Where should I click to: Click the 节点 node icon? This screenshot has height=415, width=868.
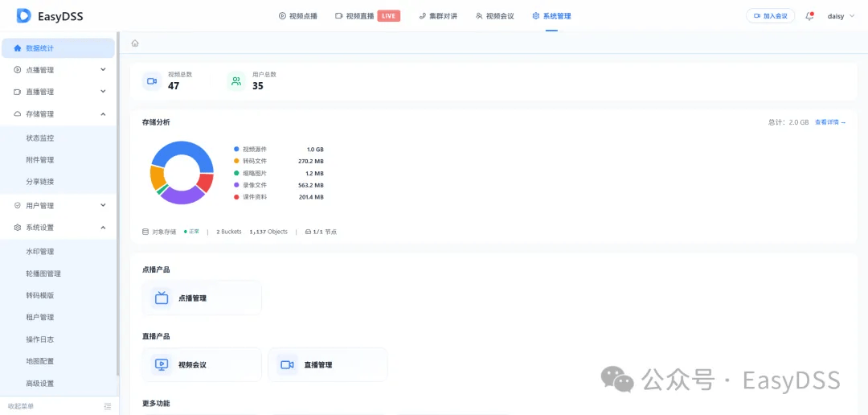point(309,232)
